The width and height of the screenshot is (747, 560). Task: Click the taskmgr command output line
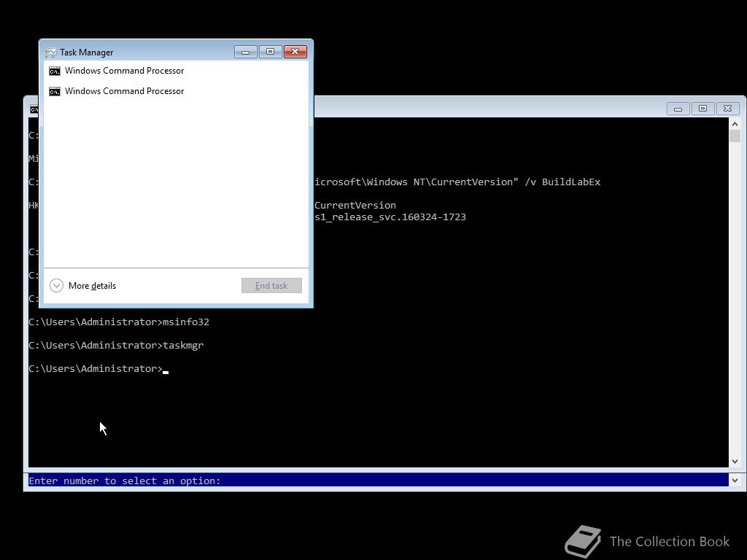[x=115, y=345]
